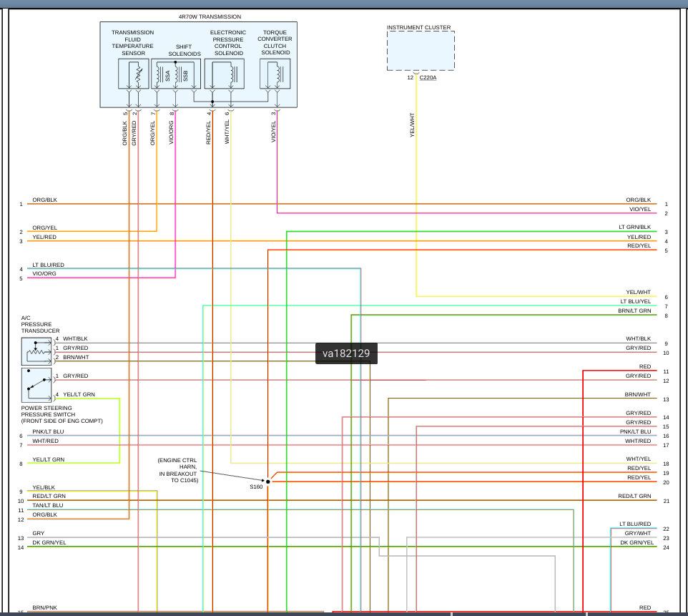Click the ENGINE CTRL HARN breakout note
Viewport: 688px width, 616px height.
177,470
